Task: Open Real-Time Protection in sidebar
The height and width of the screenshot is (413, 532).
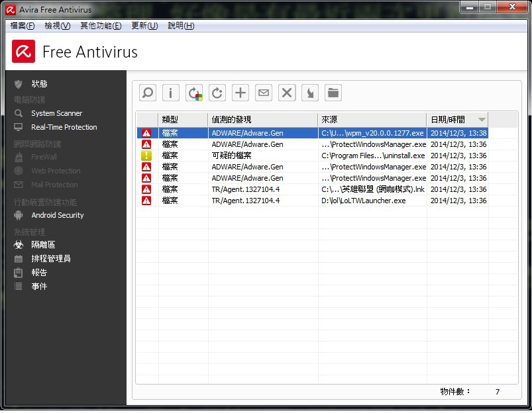Action: click(x=64, y=127)
